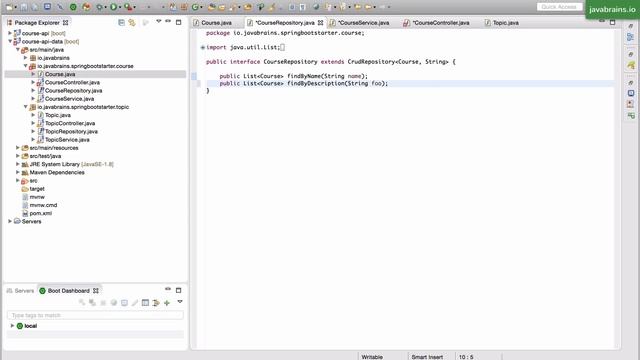Expand the io.javabrains package
Image resolution: width=640 pixels, height=360 pixels.
(x=25, y=58)
